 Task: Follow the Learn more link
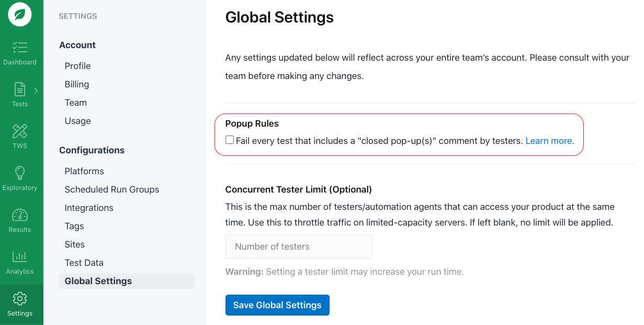pos(550,141)
